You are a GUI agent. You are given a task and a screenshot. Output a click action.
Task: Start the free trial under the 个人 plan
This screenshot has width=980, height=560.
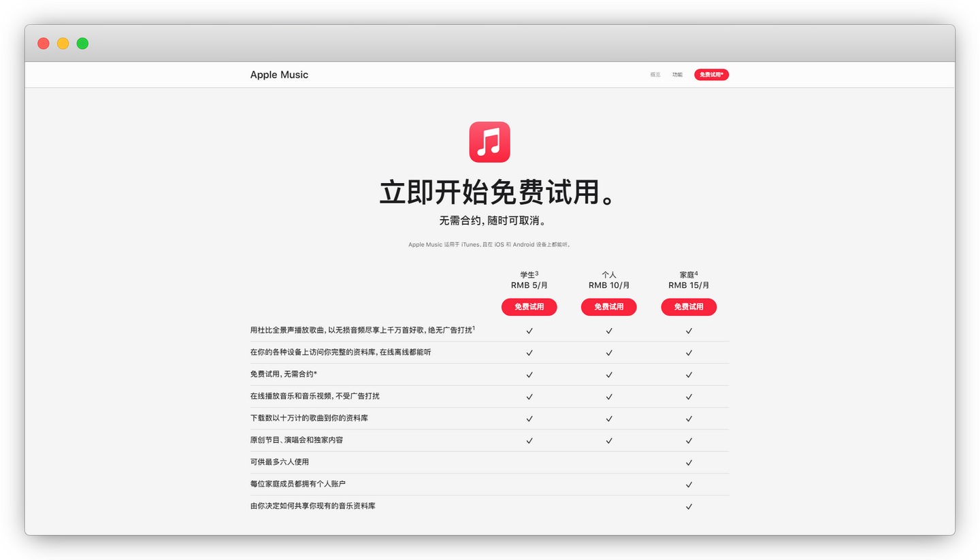[608, 307]
